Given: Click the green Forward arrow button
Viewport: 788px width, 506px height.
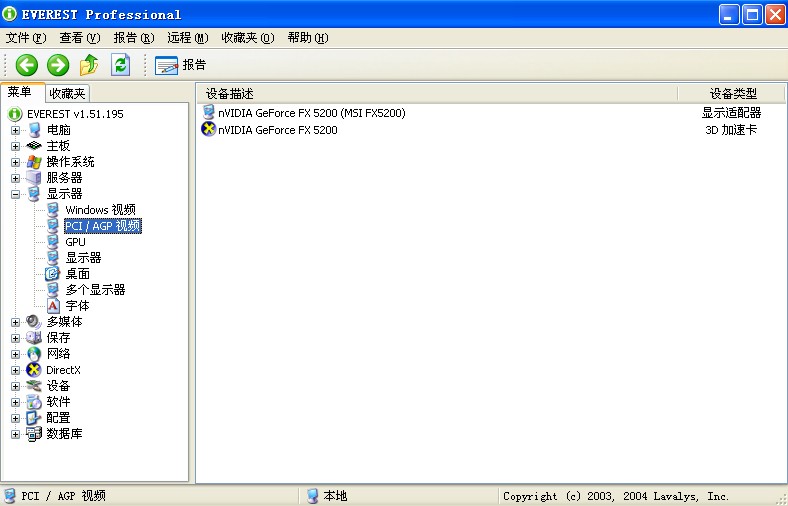Looking at the screenshot, I should point(58,65).
